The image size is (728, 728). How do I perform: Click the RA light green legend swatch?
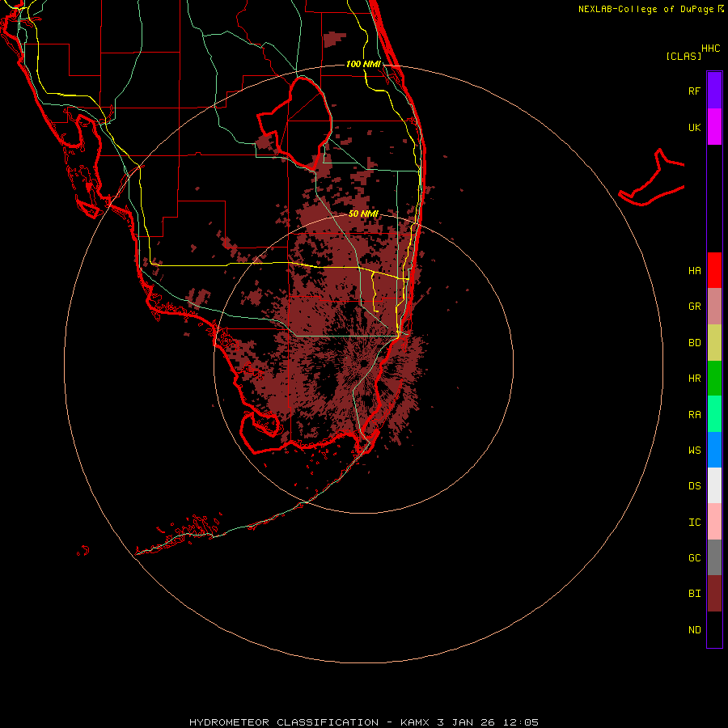(x=714, y=414)
